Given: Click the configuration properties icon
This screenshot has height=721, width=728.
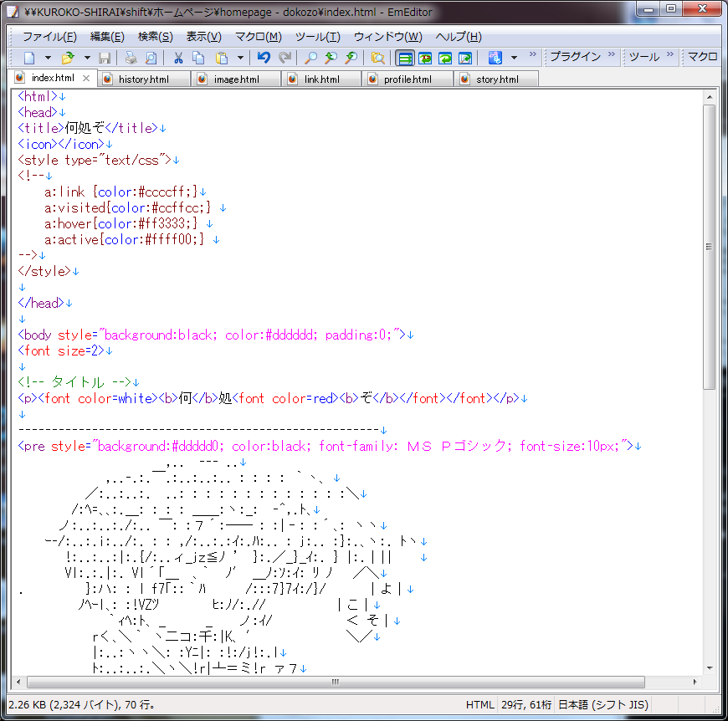Looking at the screenshot, I should point(495,58).
